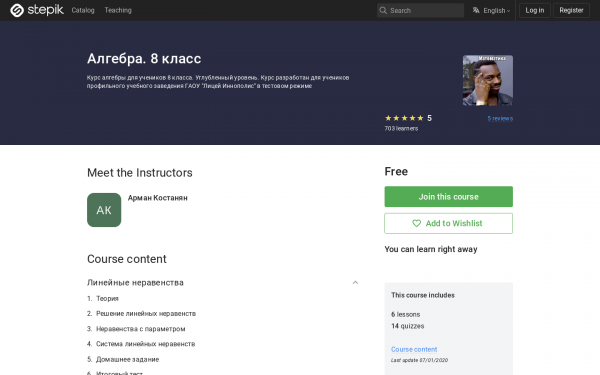Viewport: 600px width, 375px height.
Task: Open instructor Арман Костанян profile
Action: click(158, 198)
